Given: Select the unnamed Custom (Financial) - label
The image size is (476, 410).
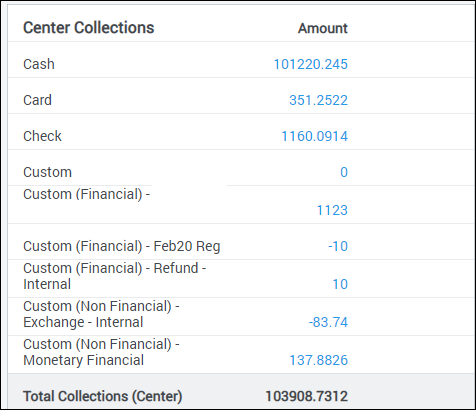Looking at the screenshot, I should (x=87, y=194).
